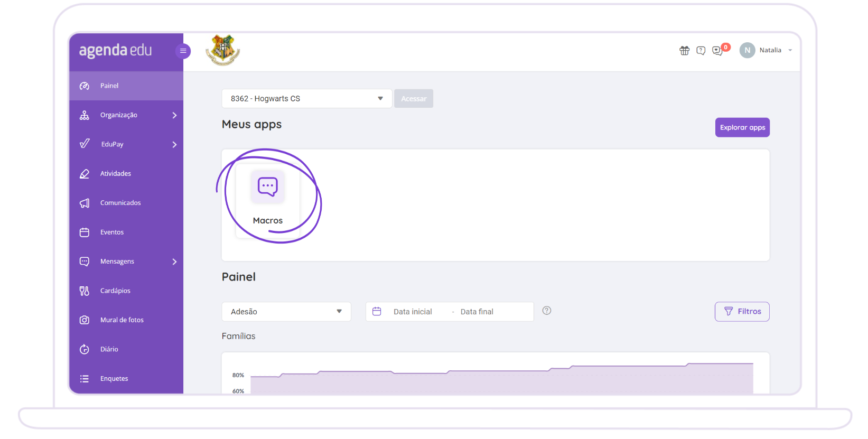The height and width of the screenshot is (439, 868).
Task: Click the Acessar button
Action: (414, 99)
